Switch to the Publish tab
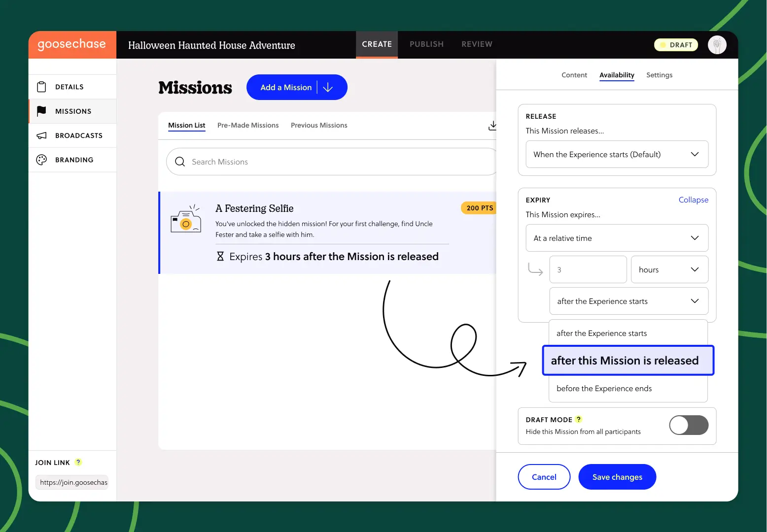Screen dimensions: 767x532 coord(426,44)
